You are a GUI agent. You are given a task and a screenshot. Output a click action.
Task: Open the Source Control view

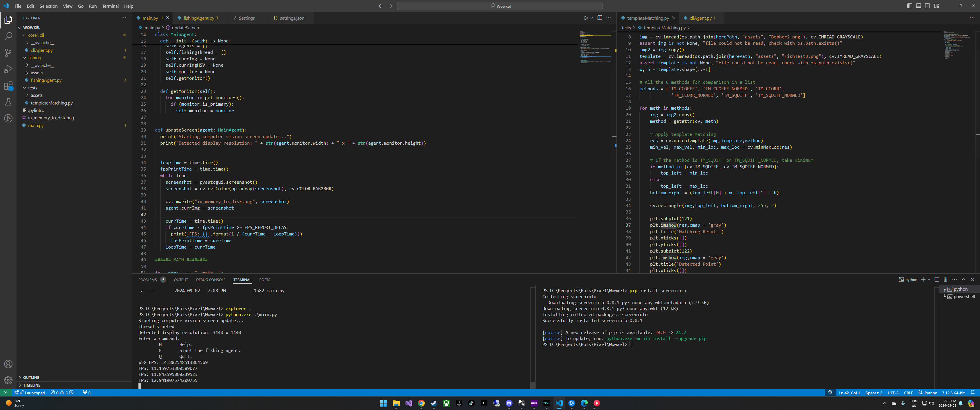tap(8, 53)
